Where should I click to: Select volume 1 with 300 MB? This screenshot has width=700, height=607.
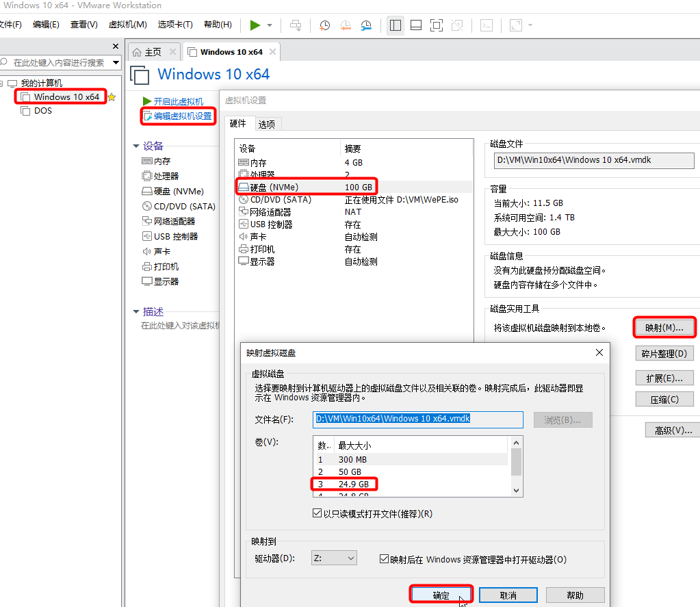[411, 459]
